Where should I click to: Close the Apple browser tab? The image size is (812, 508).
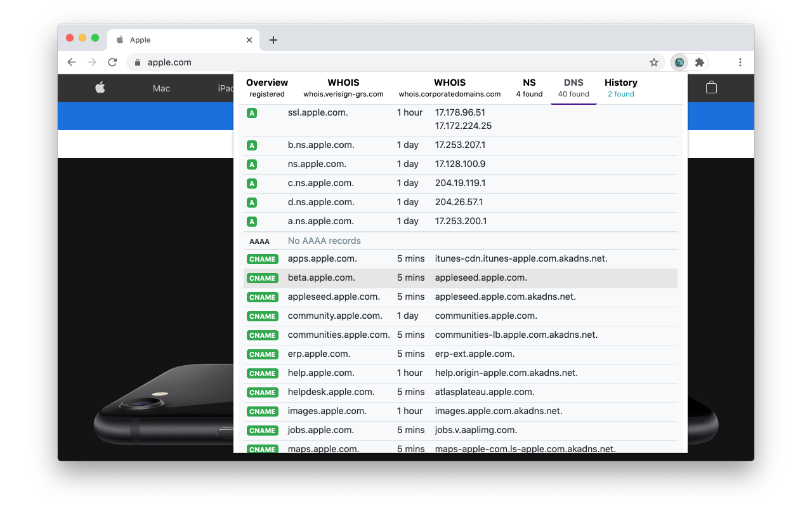tap(249, 40)
